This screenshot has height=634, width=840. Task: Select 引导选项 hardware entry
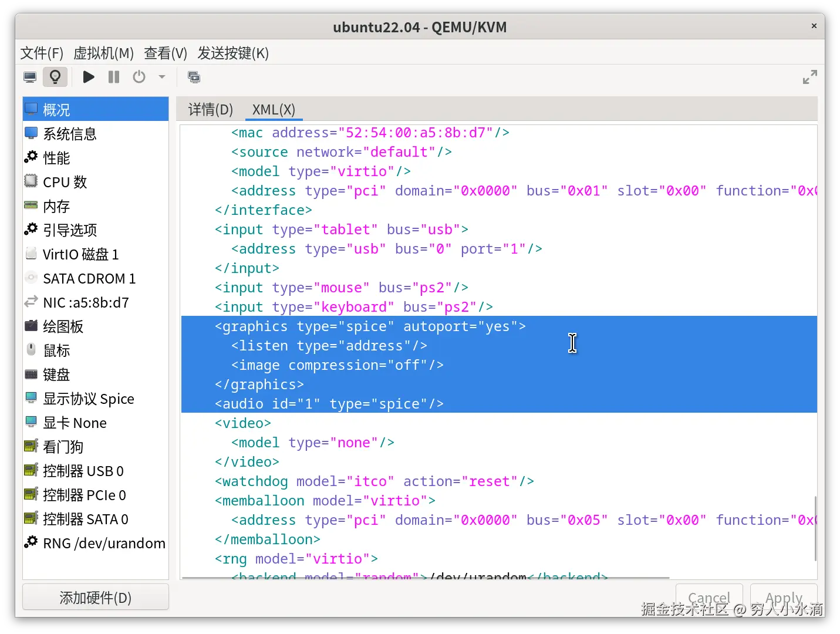[x=96, y=230]
